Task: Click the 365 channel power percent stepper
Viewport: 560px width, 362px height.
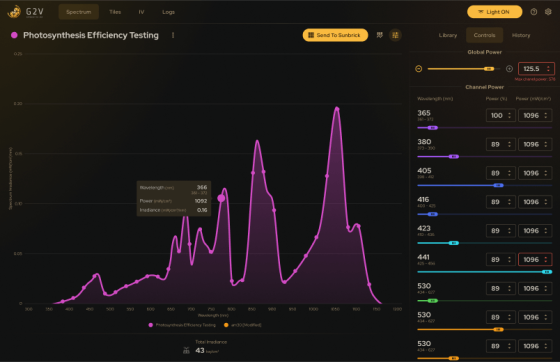Action: click(510, 115)
